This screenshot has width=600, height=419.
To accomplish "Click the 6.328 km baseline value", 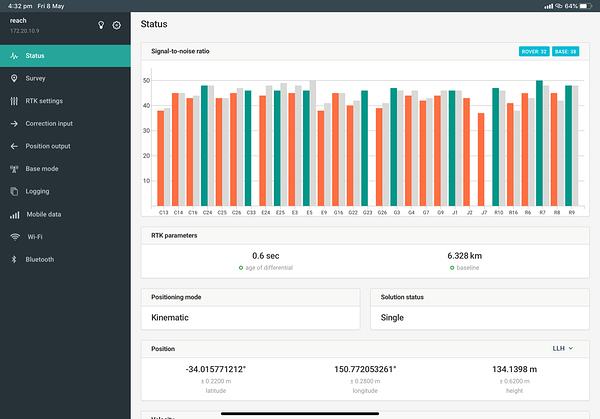I will (x=465, y=256).
